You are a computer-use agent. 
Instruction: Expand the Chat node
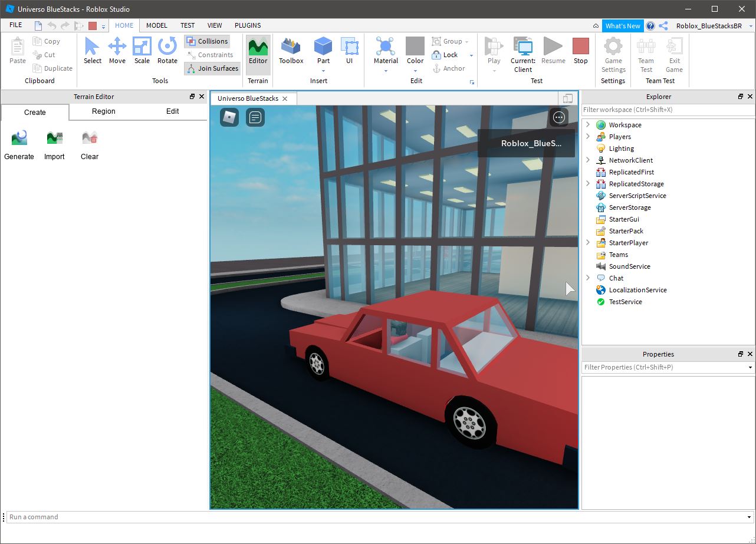[587, 278]
